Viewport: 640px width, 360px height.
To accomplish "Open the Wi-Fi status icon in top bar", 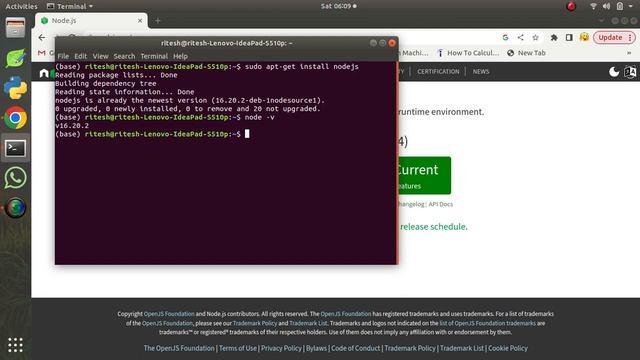I will point(593,6).
